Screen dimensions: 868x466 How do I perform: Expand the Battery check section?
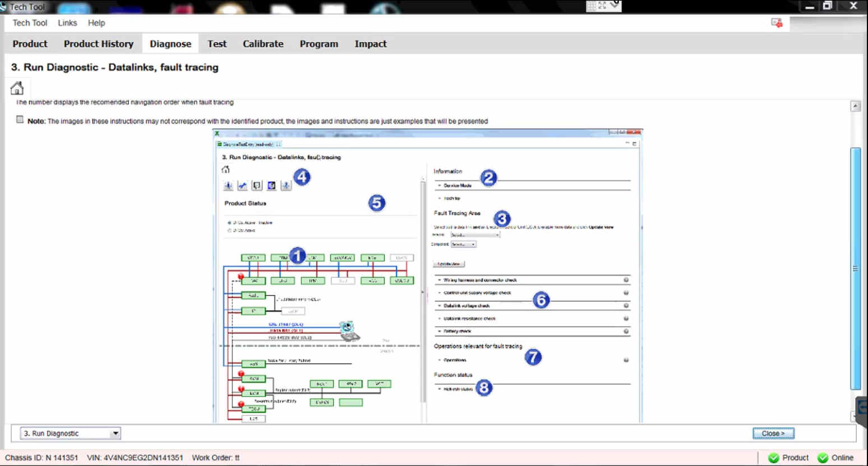(x=440, y=331)
